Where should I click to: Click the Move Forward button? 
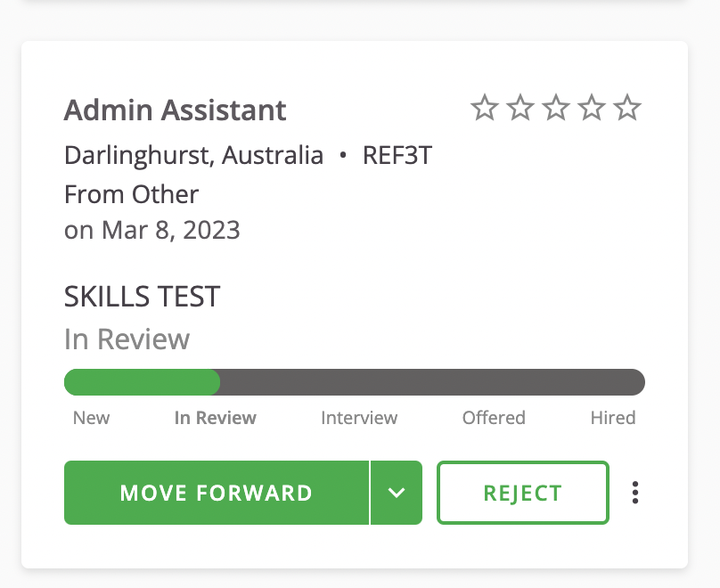217,493
